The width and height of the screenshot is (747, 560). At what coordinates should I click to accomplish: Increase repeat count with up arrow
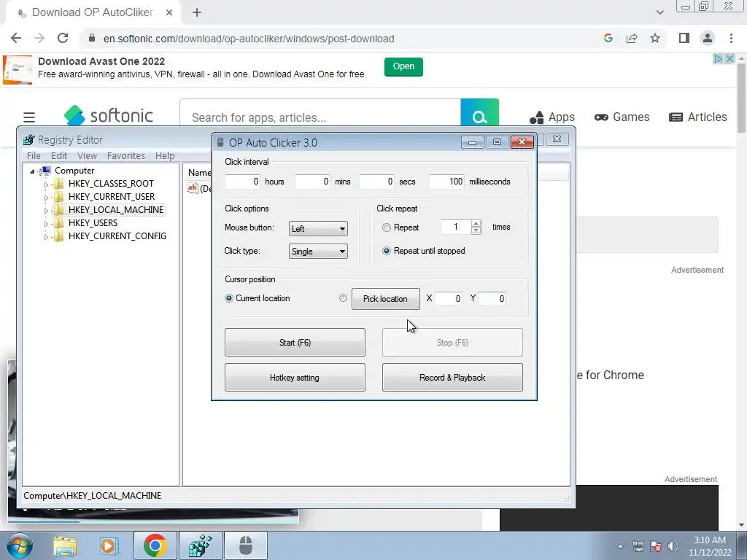click(x=476, y=224)
